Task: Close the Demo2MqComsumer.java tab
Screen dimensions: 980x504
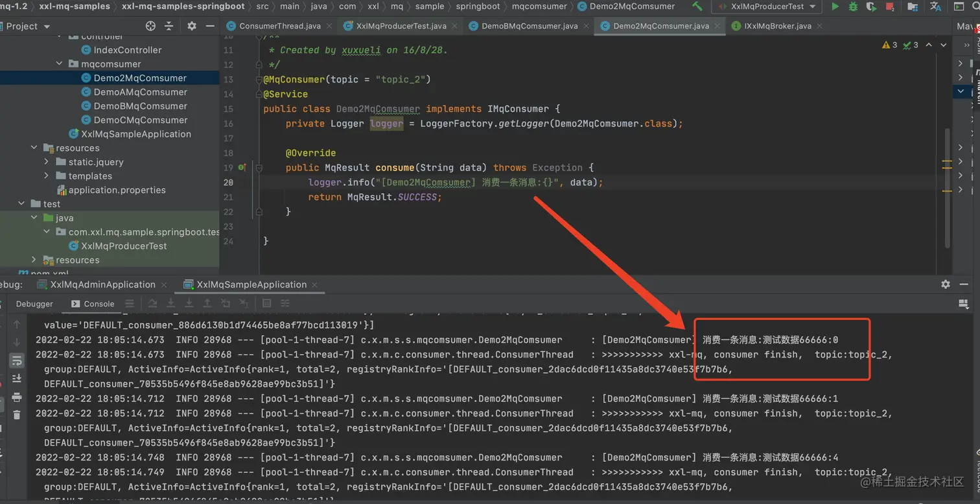Action: (719, 26)
